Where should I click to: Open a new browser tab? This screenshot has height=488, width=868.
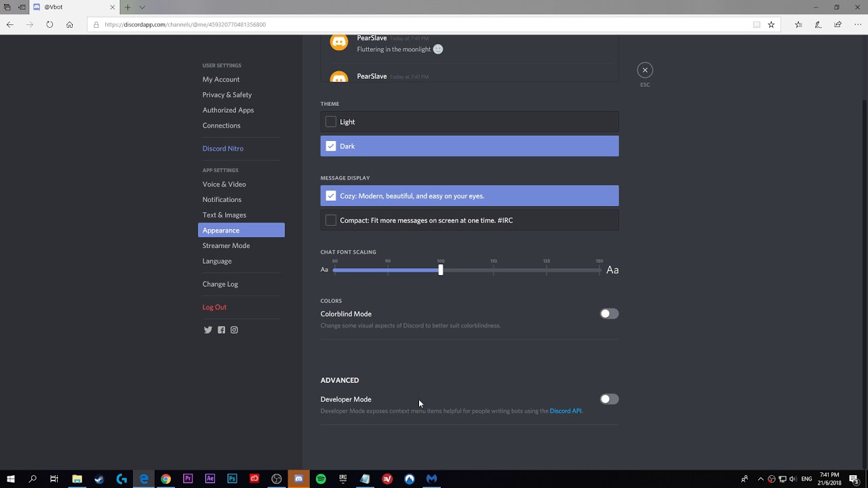[x=127, y=7]
